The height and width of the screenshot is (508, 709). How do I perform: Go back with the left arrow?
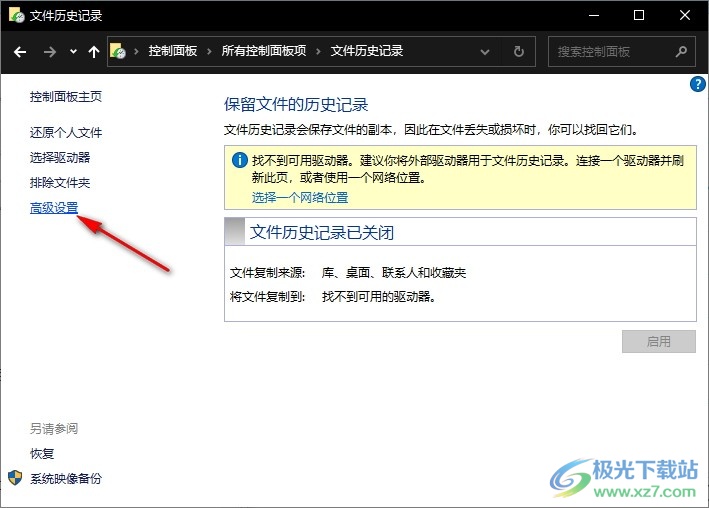[x=20, y=52]
